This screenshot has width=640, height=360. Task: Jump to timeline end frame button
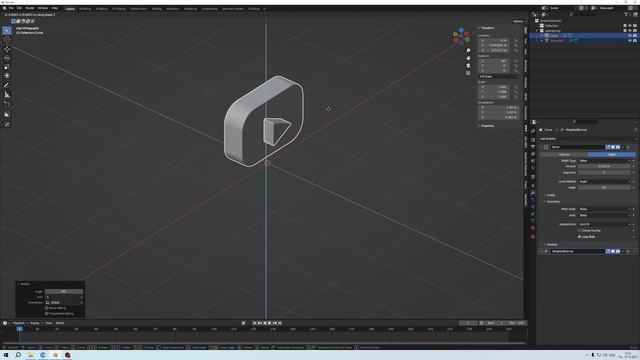pyautogui.click(x=280, y=323)
